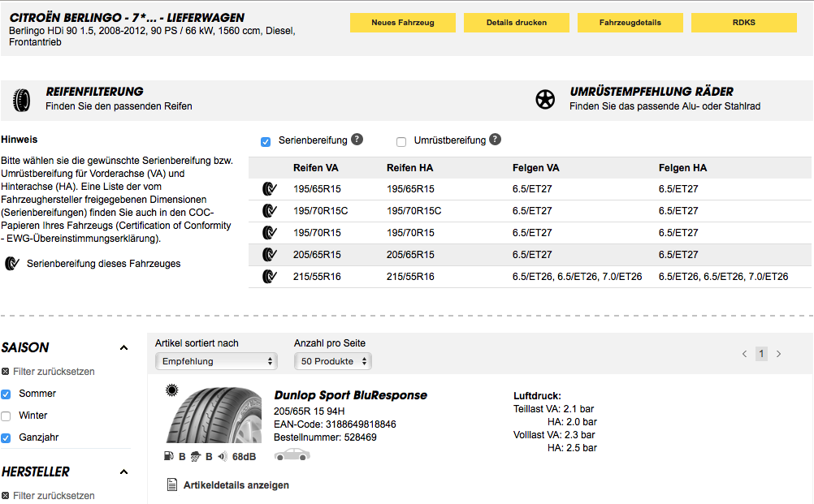Open Fahrzeugdetails button

(630, 23)
